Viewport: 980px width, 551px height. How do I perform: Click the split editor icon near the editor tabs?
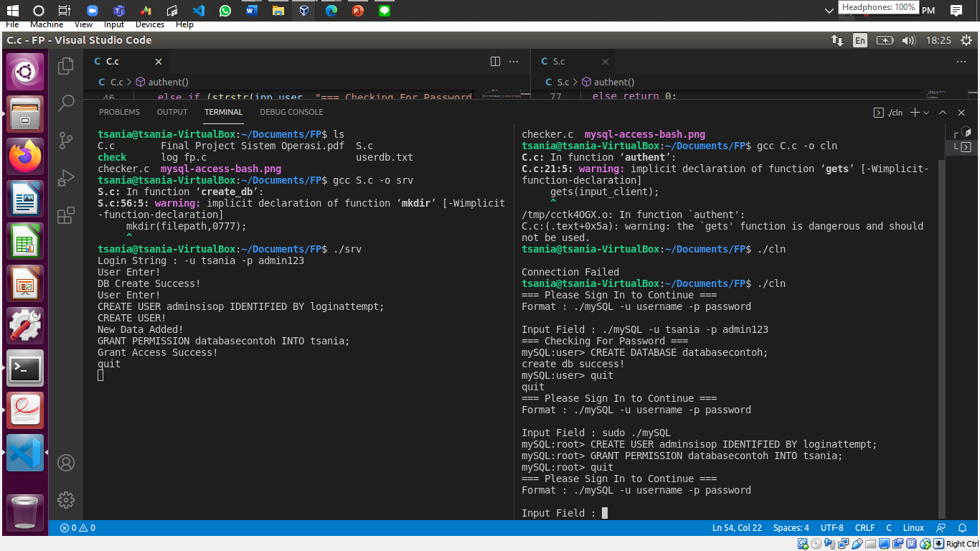[x=495, y=62]
